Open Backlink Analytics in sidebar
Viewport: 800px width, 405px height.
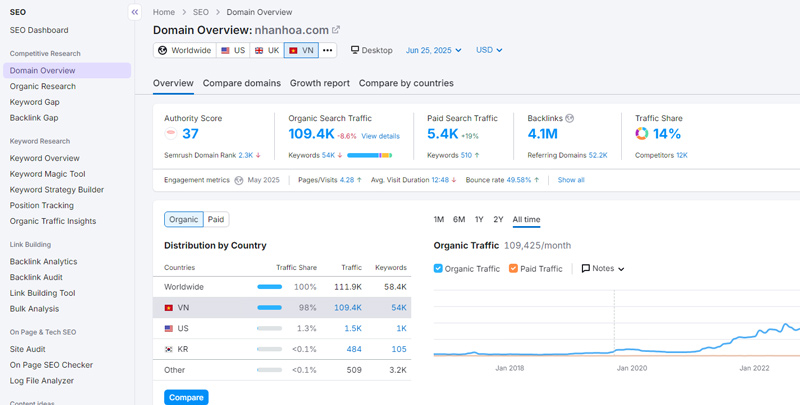coord(43,262)
